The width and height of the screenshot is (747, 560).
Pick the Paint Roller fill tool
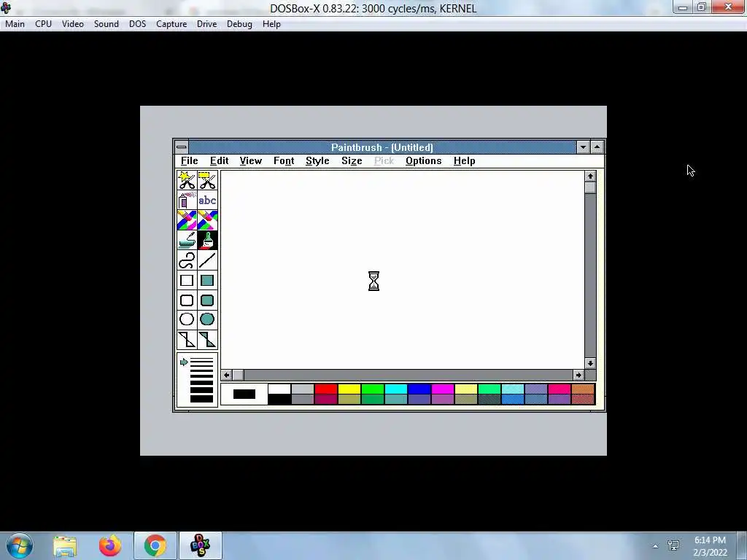point(187,241)
